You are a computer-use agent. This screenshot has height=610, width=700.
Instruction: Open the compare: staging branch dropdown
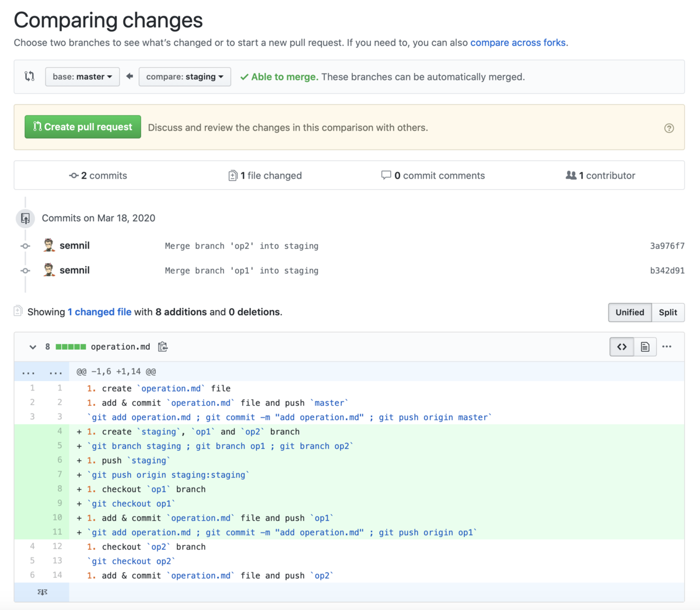tap(185, 76)
